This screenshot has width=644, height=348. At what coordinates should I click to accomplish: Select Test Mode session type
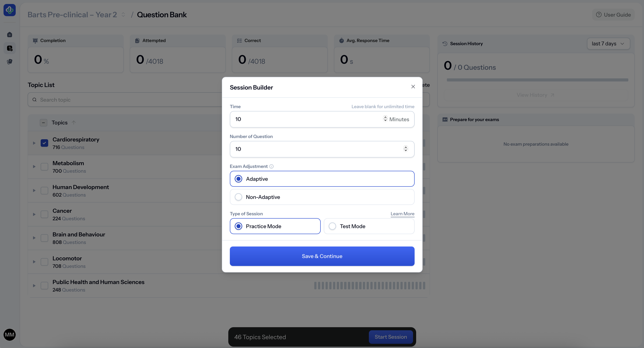click(x=332, y=226)
